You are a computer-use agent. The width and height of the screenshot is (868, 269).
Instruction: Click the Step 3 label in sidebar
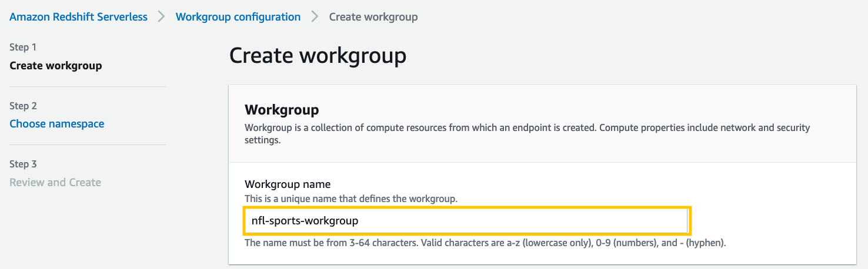[x=24, y=164]
